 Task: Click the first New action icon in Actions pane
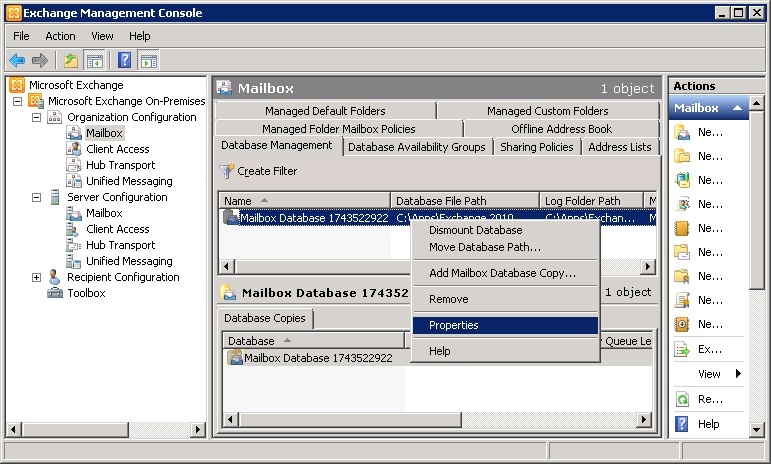point(682,132)
